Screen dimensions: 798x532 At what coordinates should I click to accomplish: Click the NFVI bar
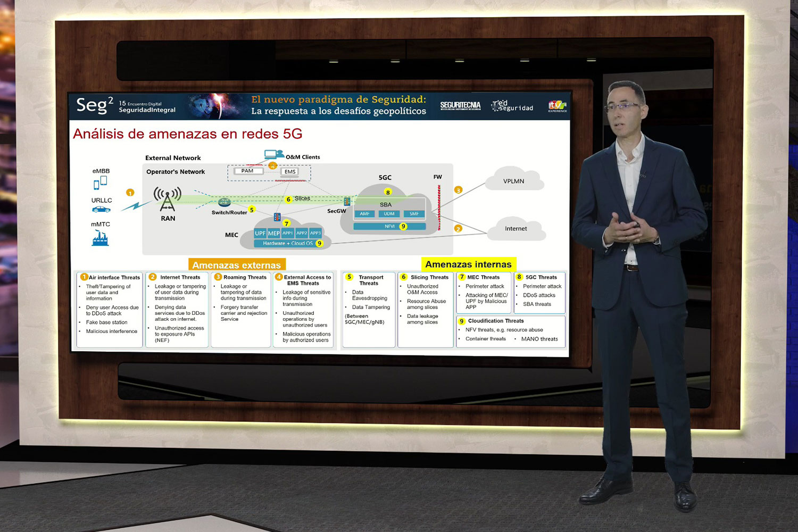coord(389,226)
